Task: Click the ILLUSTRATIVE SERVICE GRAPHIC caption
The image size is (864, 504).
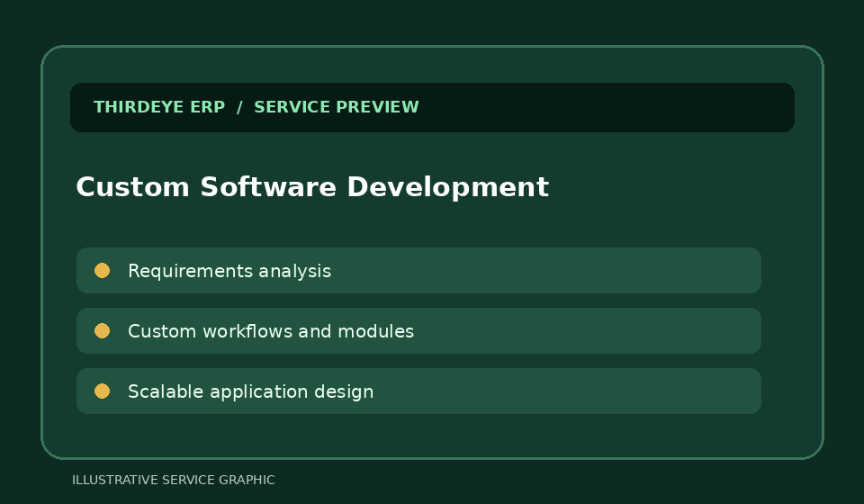Action: (174, 481)
